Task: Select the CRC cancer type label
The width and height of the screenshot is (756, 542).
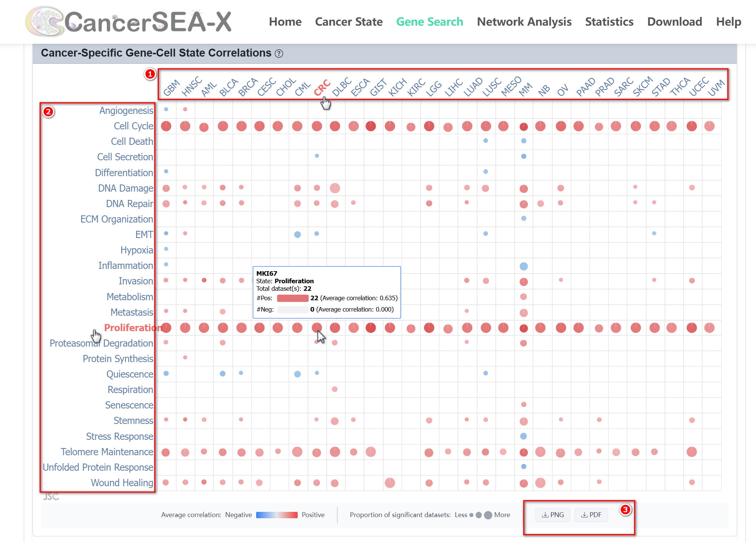Action: point(322,88)
